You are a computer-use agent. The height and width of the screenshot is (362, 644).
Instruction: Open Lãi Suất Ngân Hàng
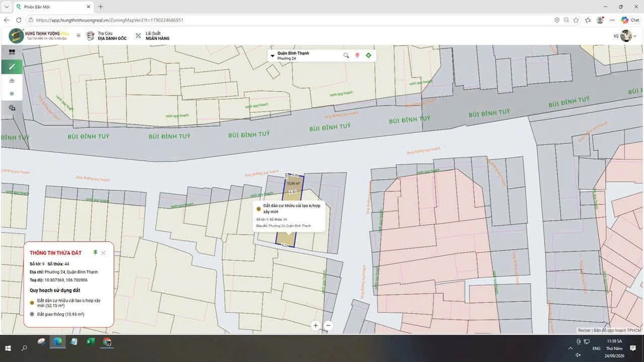tap(152, 35)
